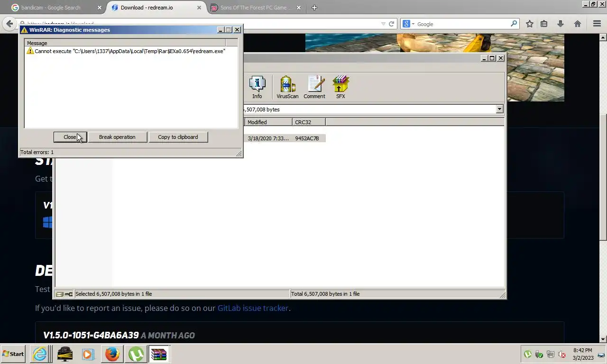Open uTorrent from the taskbar
The height and width of the screenshot is (364, 607).
click(136, 354)
